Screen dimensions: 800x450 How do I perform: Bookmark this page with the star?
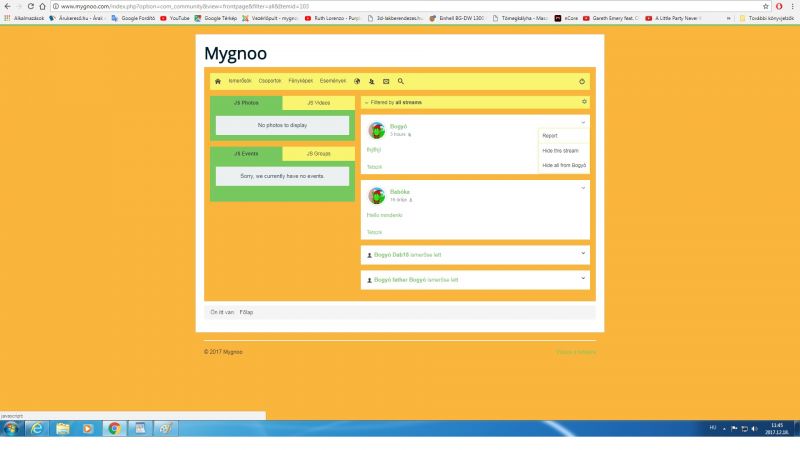click(x=766, y=6)
